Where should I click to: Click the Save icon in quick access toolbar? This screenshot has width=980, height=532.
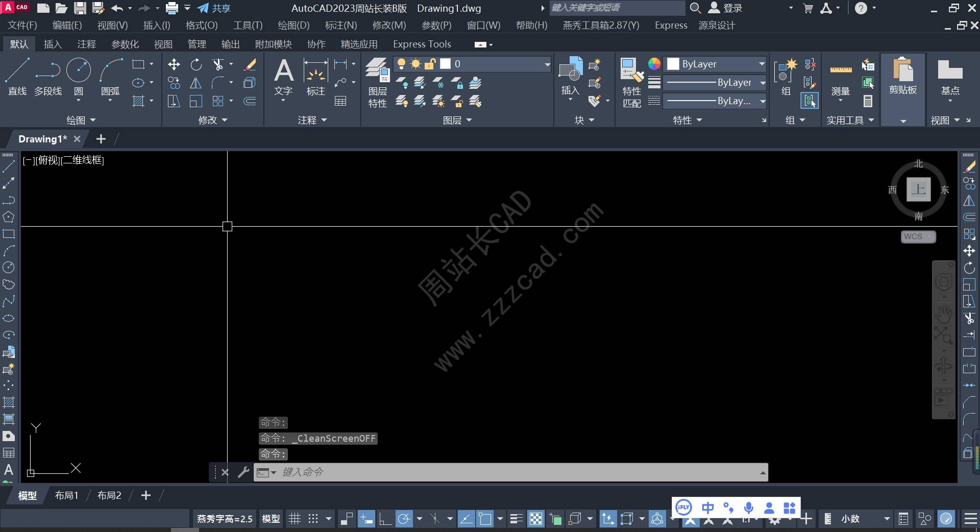pyautogui.click(x=80, y=8)
